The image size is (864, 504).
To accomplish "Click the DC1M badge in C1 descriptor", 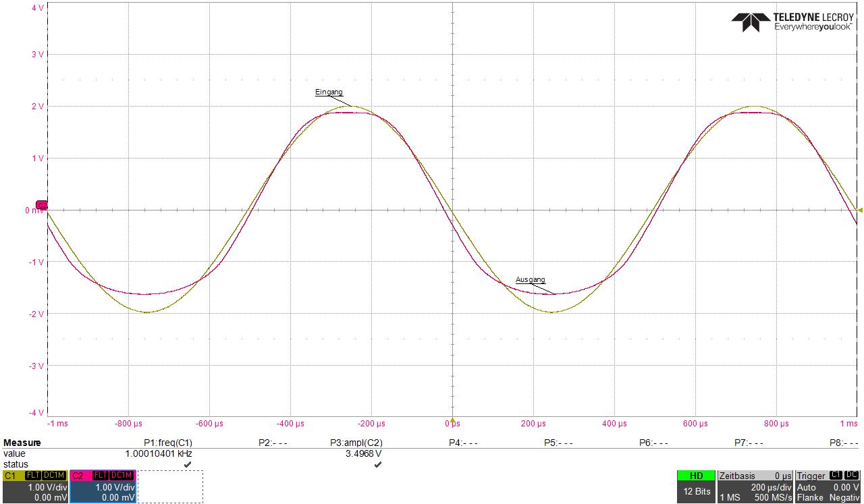I will pyautogui.click(x=54, y=476).
